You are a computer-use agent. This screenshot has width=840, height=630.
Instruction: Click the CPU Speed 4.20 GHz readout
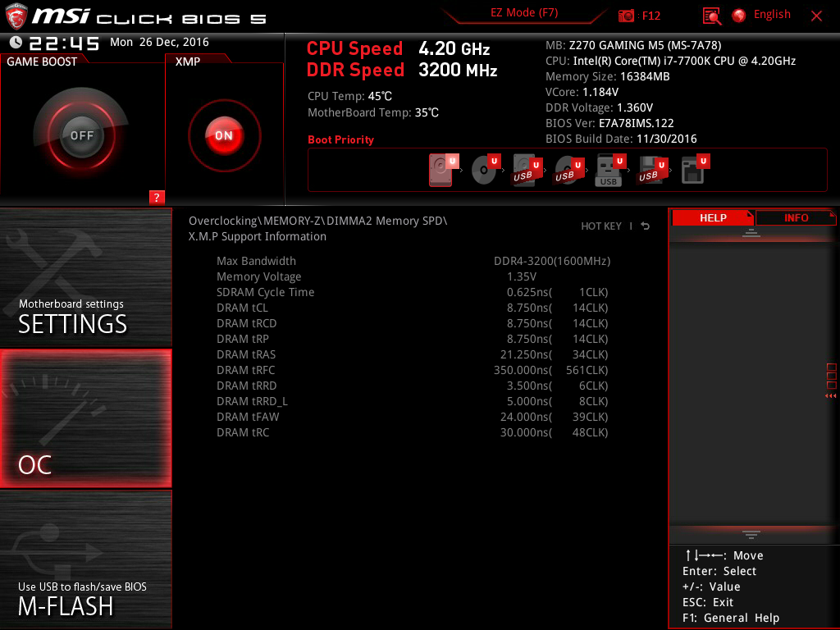coord(398,48)
